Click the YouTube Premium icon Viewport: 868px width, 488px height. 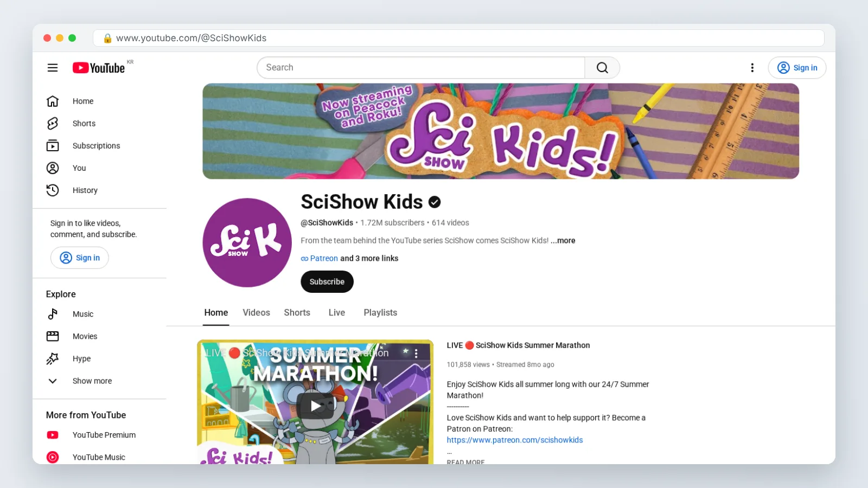[x=53, y=435]
